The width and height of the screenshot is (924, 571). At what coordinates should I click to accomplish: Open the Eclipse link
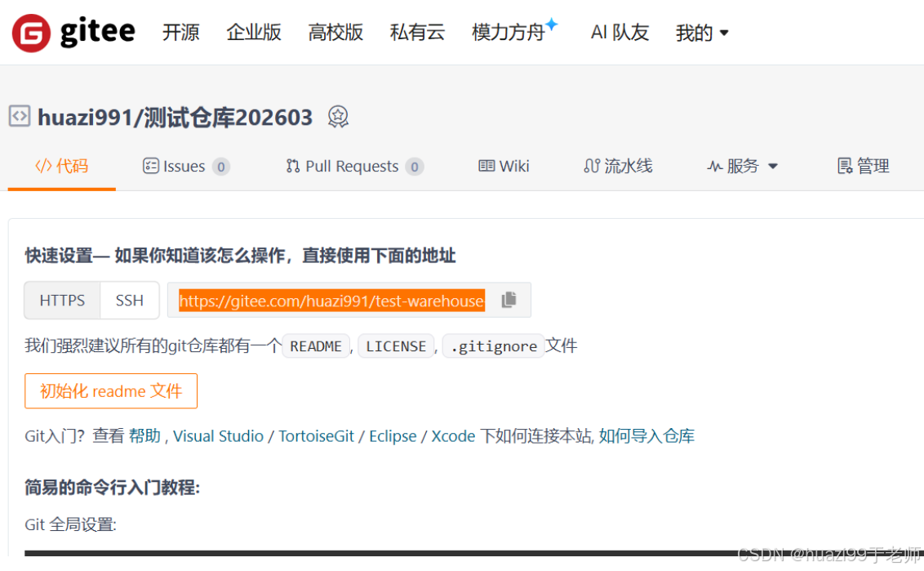tap(393, 436)
